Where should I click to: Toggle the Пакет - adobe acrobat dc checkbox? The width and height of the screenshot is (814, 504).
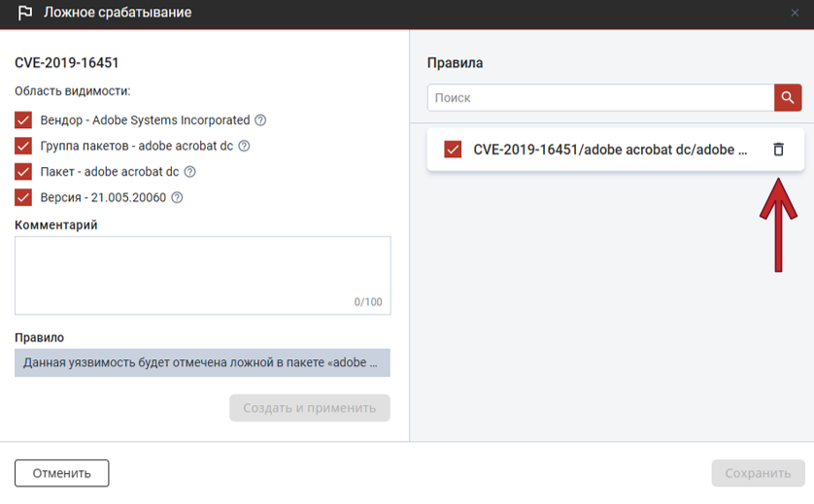pos(23,172)
